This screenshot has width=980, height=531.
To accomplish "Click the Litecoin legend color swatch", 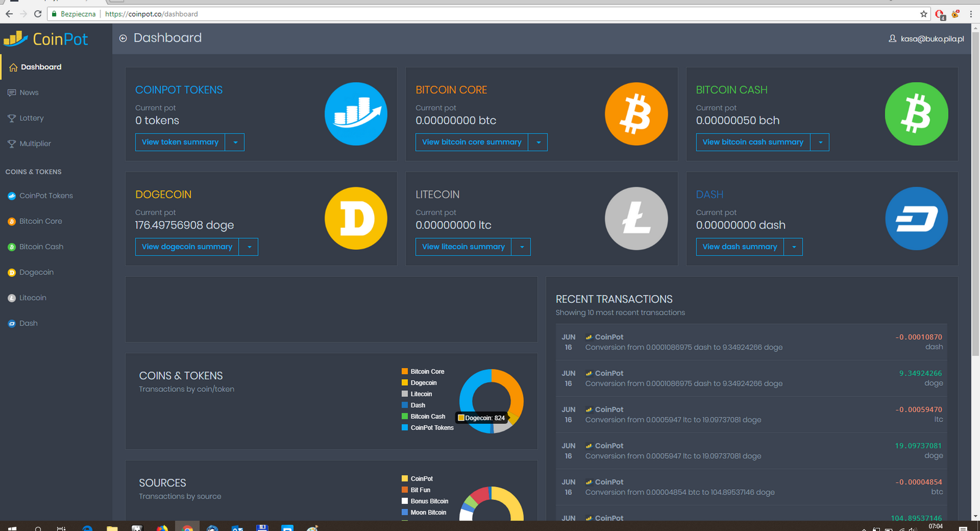I will click(405, 394).
